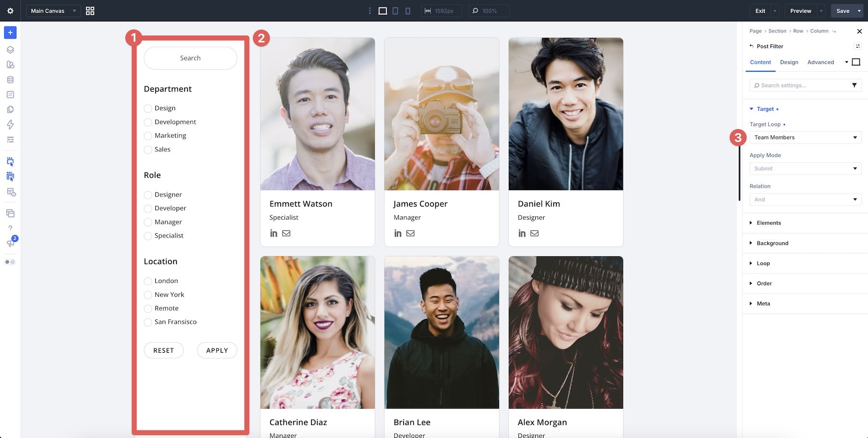Viewport: 868px width, 438px height.
Task: Switch to the Design tab
Action: [789, 62]
